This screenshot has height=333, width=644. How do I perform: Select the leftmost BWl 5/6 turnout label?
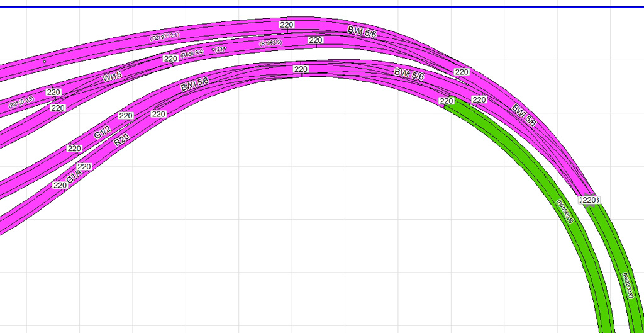click(194, 84)
